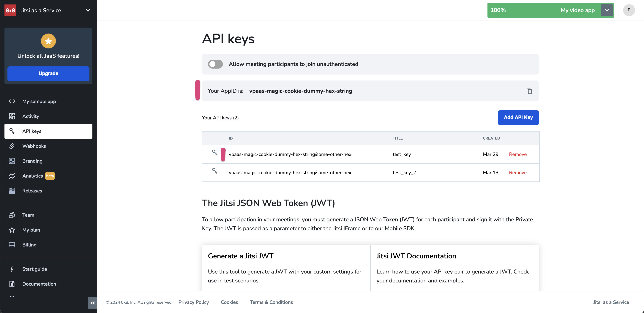Click the blue Upgrade button
Viewport: 644px width, 313px height.
tap(48, 74)
